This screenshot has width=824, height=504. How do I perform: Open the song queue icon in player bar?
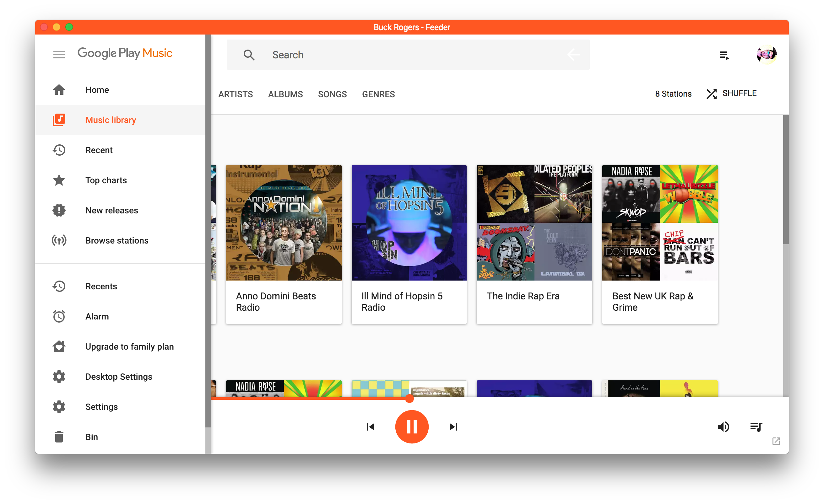click(x=756, y=427)
